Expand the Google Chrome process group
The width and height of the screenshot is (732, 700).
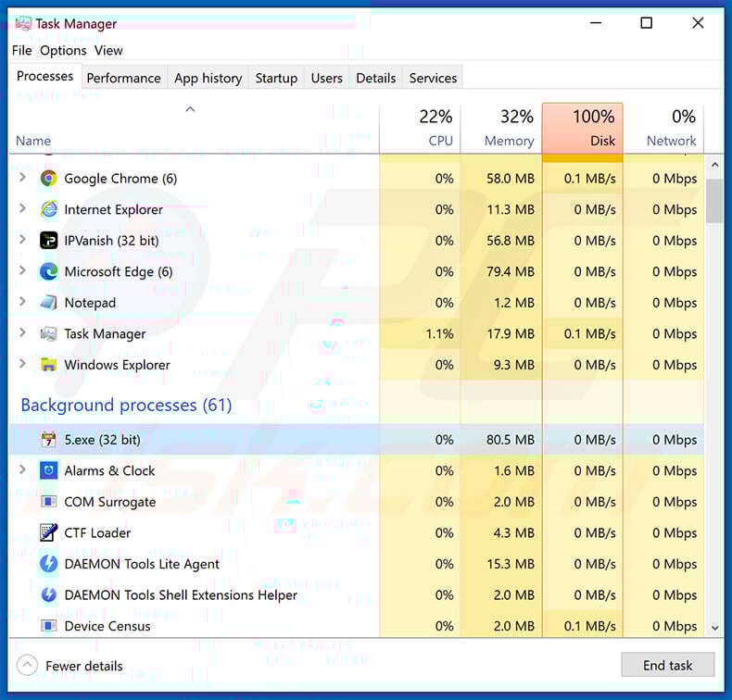(22, 178)
